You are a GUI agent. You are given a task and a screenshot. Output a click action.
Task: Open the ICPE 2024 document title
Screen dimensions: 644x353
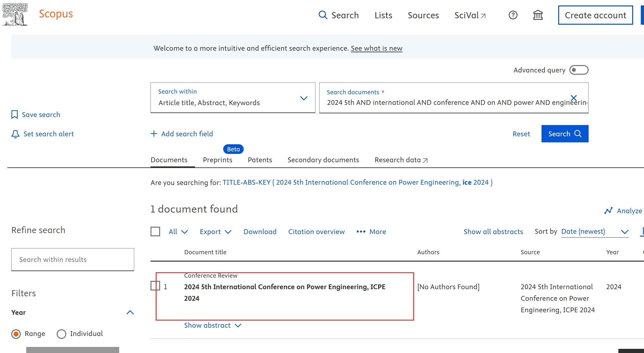pyautogui.click(x=285, y=292)
